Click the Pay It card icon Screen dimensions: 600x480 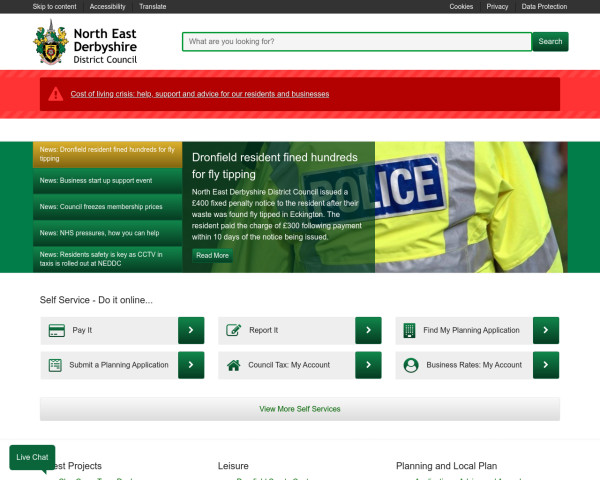coord(57,330)
